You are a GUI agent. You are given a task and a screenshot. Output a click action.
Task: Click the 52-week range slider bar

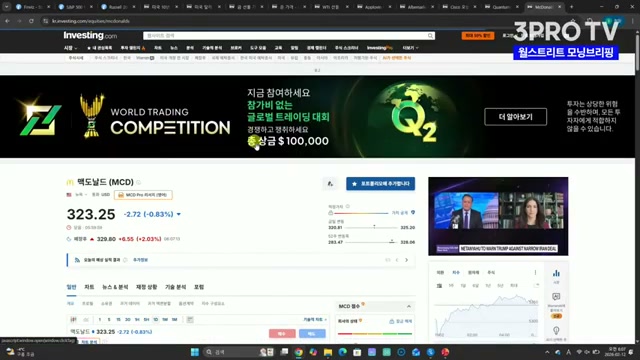pos(372,242)
